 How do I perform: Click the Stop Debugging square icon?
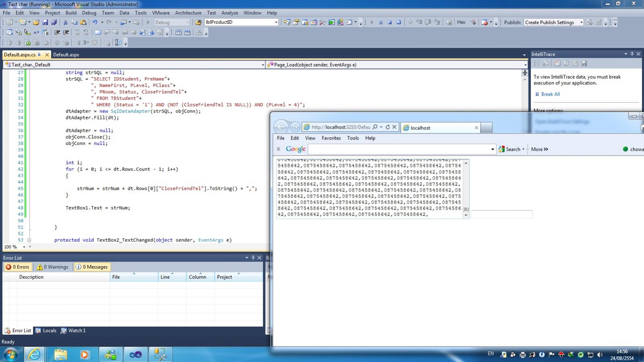(x=390, y=23)
